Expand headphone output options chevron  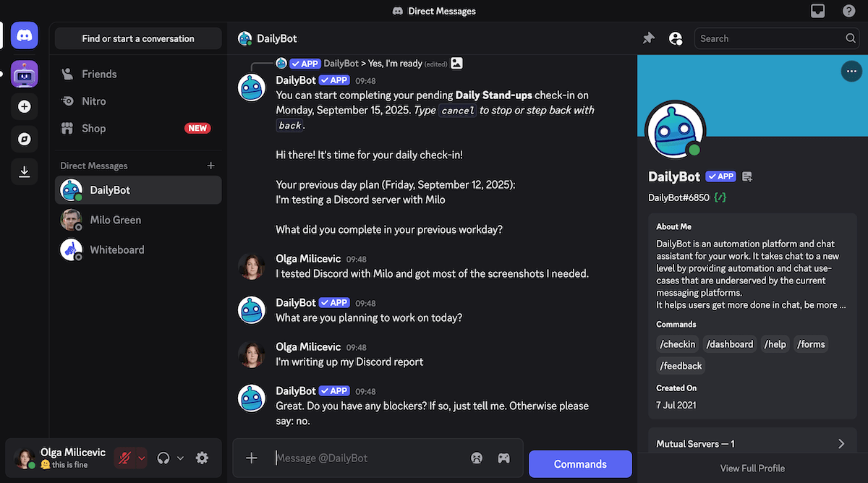point(179,458)
